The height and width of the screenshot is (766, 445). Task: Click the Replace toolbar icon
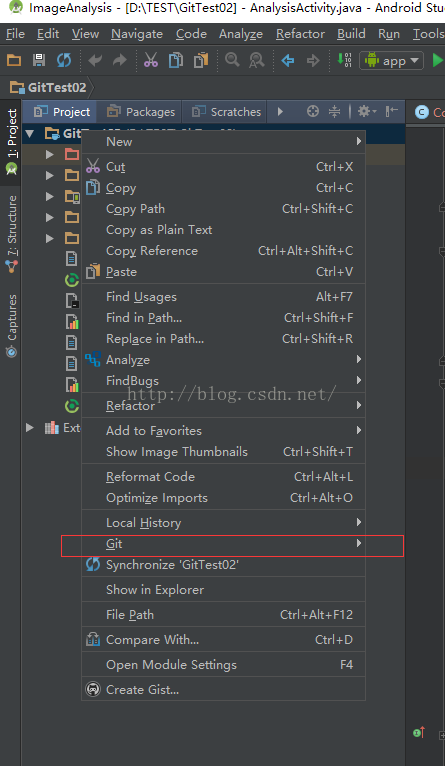click(x=256, y=60)
